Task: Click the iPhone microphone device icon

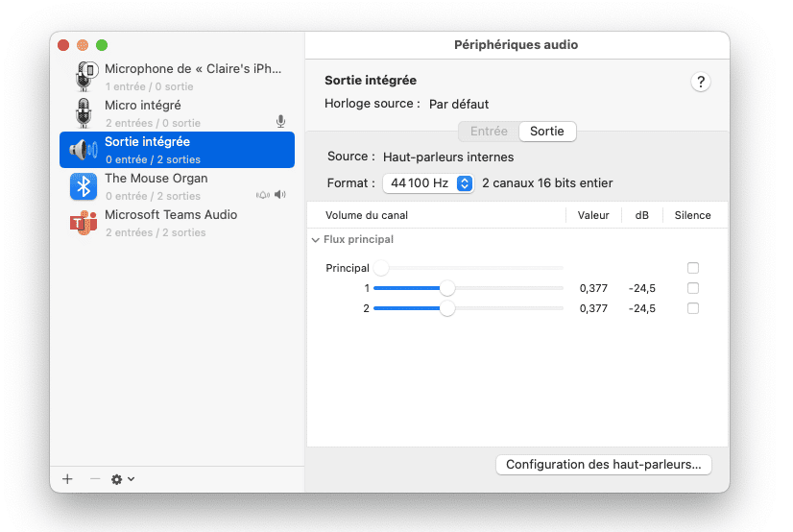Action: 84,76
